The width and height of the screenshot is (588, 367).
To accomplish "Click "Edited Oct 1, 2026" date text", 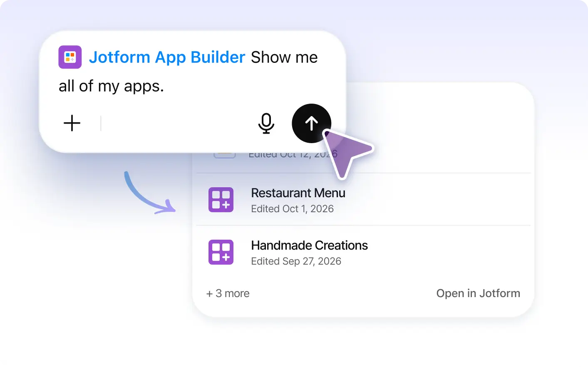I will 292,209.
